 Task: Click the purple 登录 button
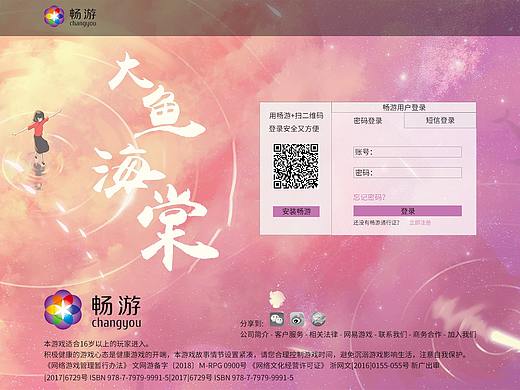[x=407, y=211]
